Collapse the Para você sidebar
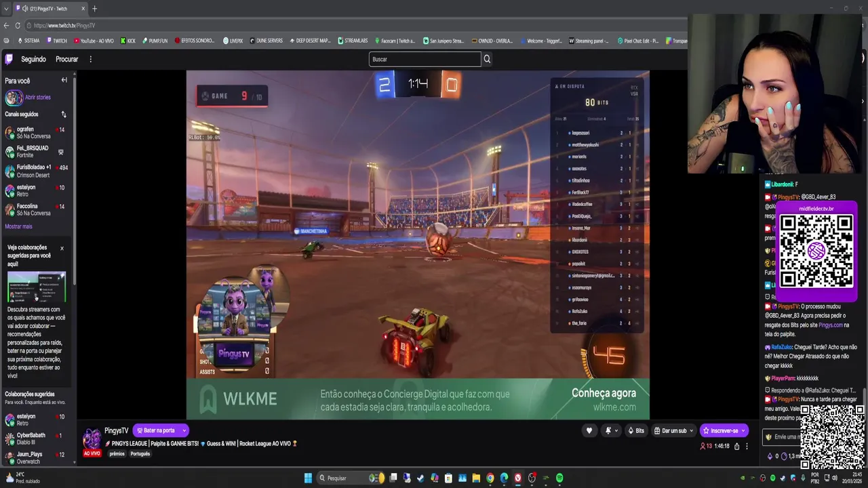 (x=64, y=80)
